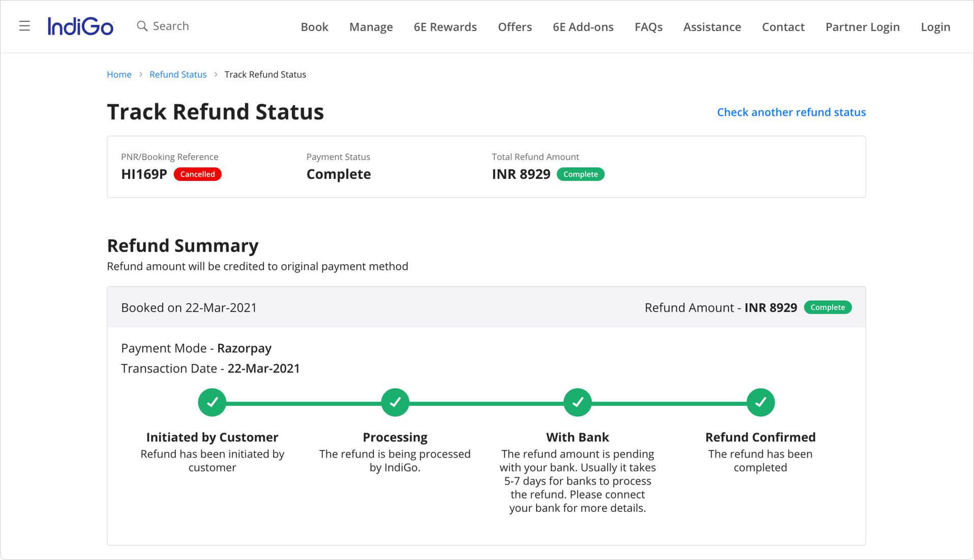Click the Processing step checkmark circle

pos(395,402)
